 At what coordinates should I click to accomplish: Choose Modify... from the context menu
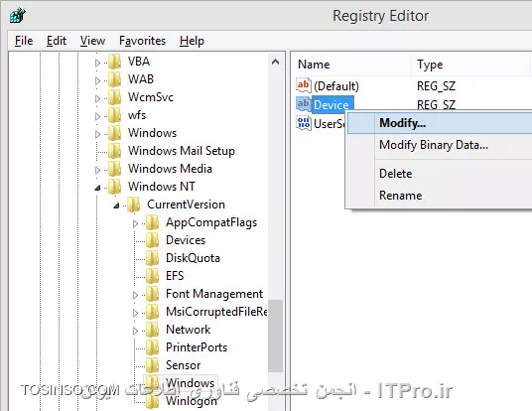440,123
